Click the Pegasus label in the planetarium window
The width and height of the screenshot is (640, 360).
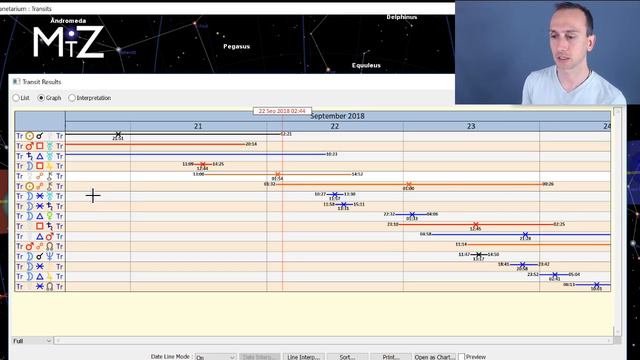tap(236, 47)
